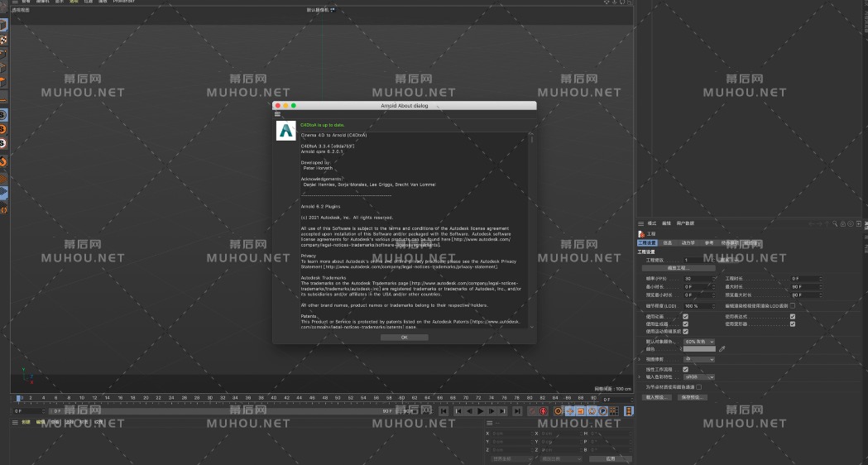Click frame 40 on timeline ruler
The height and width of the screenshot is (465, 868).
point(274,398)
